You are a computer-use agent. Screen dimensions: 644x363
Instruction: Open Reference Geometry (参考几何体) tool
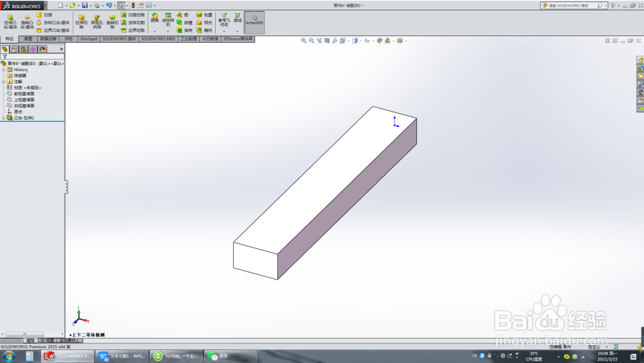[x=224, y=20]
